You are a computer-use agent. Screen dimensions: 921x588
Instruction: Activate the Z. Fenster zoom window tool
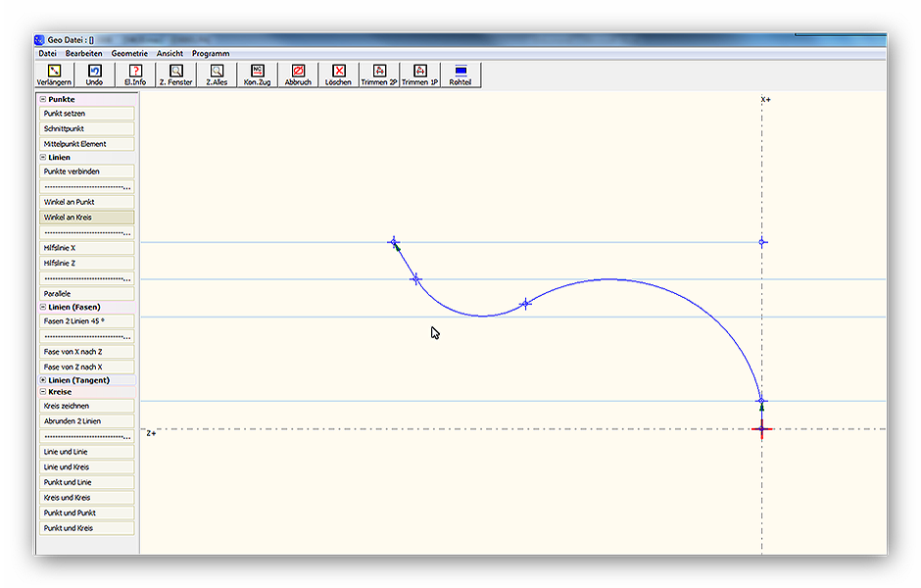(176, 72)
